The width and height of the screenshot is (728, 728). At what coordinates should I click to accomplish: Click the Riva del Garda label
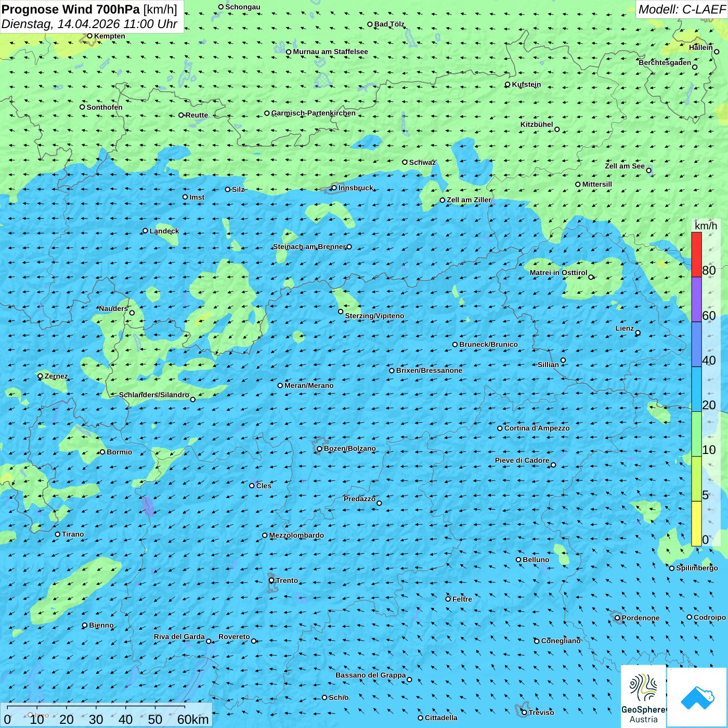179,636
